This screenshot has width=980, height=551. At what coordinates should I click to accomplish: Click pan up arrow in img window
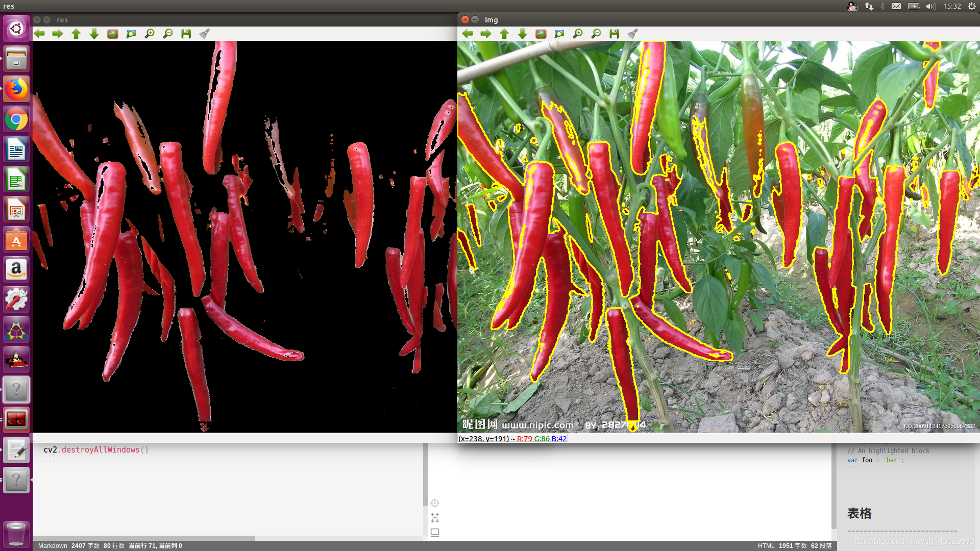pos(504,34)
